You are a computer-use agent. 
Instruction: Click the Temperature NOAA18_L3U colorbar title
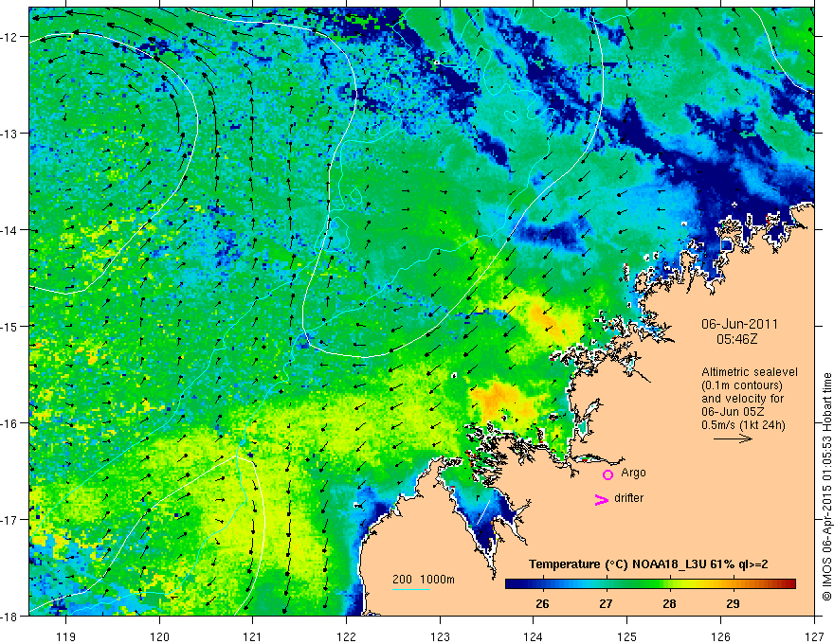[648, 564]
